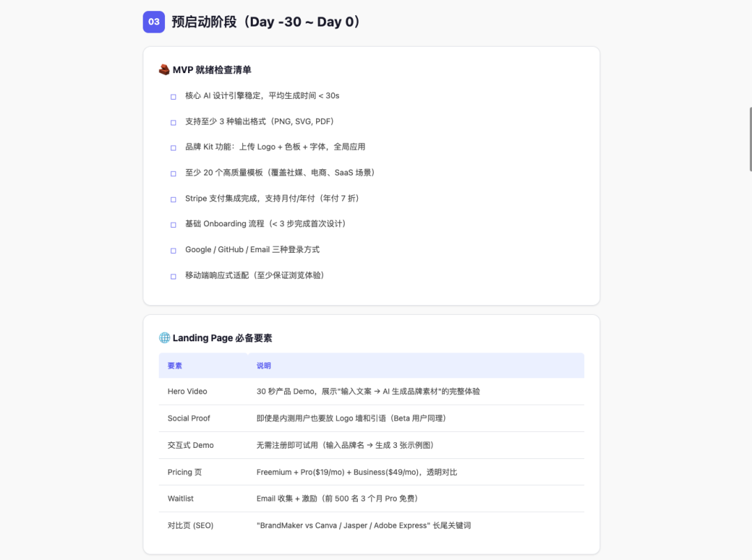Image resolution: width=752 pixels, height=560 pixels.
Task: Click the Freemium + Pro($19/mo) pricing text
Action: pyautogui.click(x=357, y=472)
